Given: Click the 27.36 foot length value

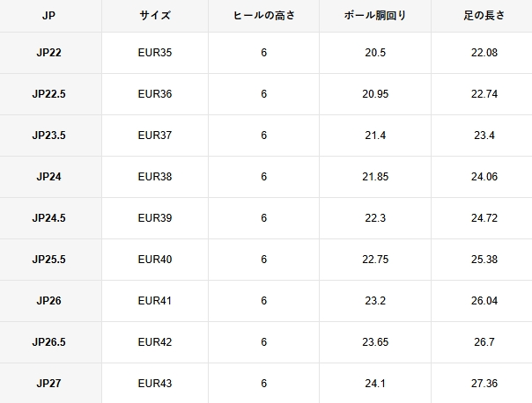Looking at the screenshot, I should 484,384.
